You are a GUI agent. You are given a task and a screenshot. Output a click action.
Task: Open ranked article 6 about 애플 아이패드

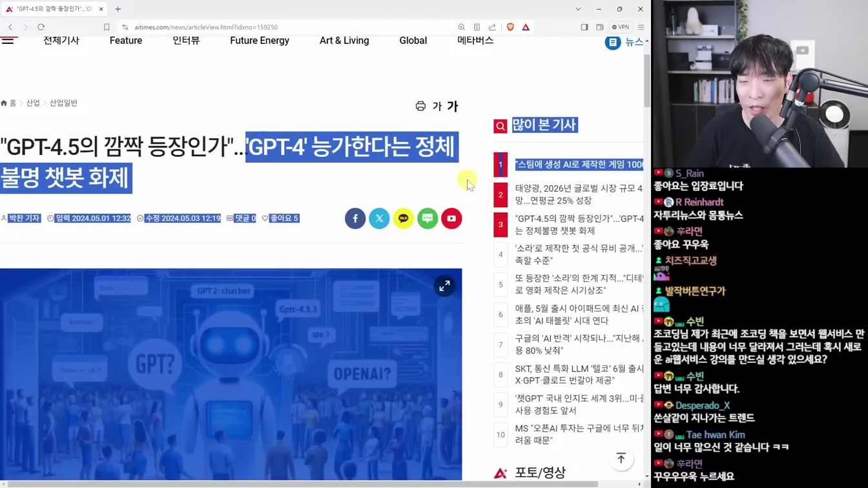click(579, 314)
